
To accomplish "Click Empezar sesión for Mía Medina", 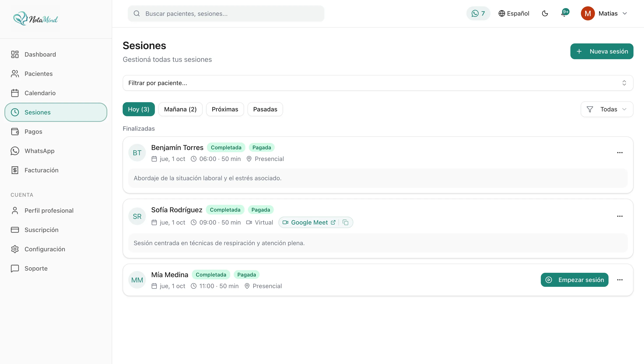I will (x=575, y=280).
